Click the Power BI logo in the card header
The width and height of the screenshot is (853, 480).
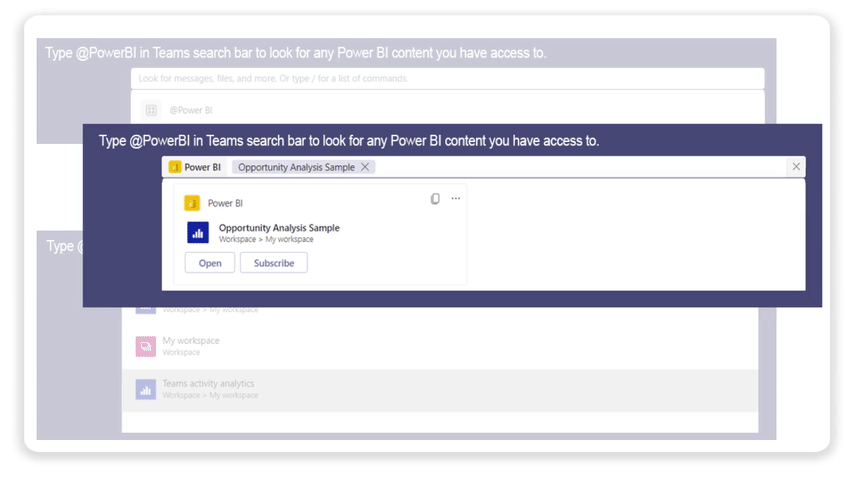192,203
